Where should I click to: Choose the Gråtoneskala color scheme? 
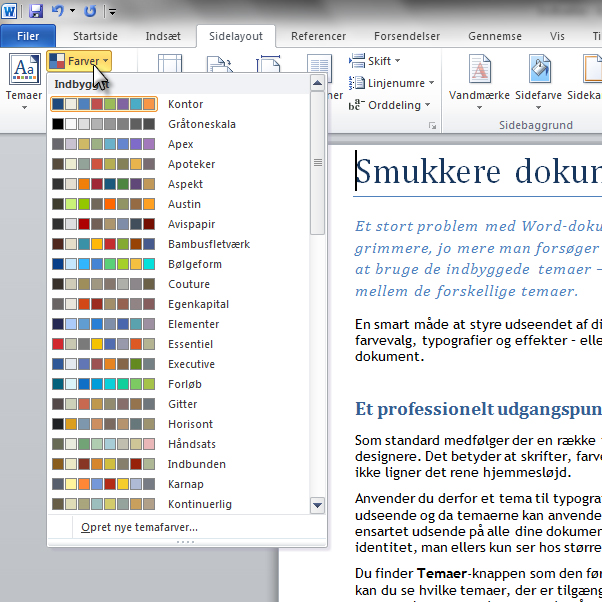201,124
